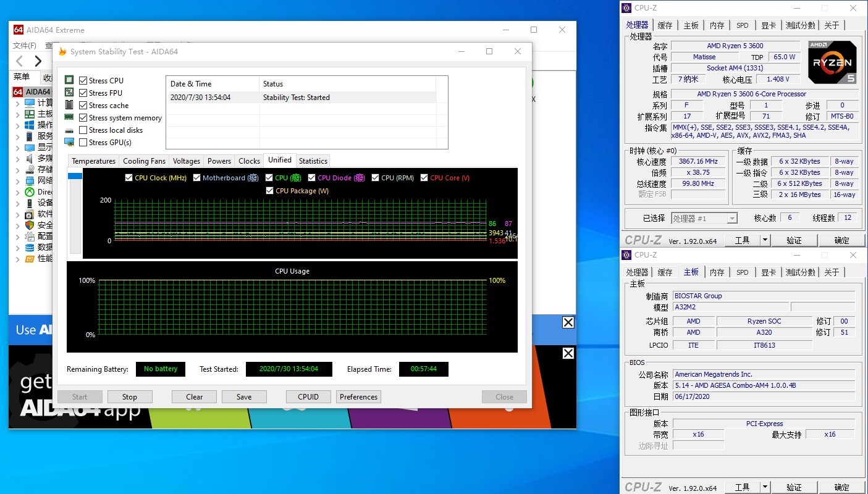The width and height of the screenshot is (868, 494).
Task: Switch to the Temperatures tab
Action: tap(93, 161)
